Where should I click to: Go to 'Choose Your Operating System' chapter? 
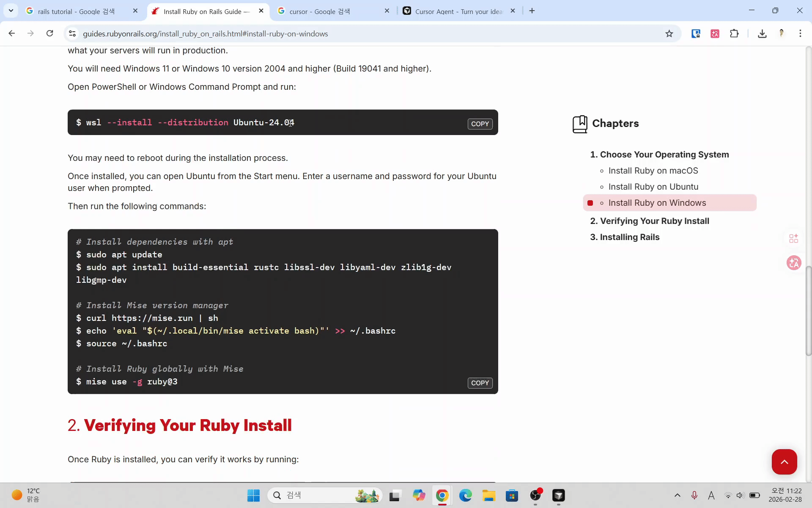tap(659, 155)
